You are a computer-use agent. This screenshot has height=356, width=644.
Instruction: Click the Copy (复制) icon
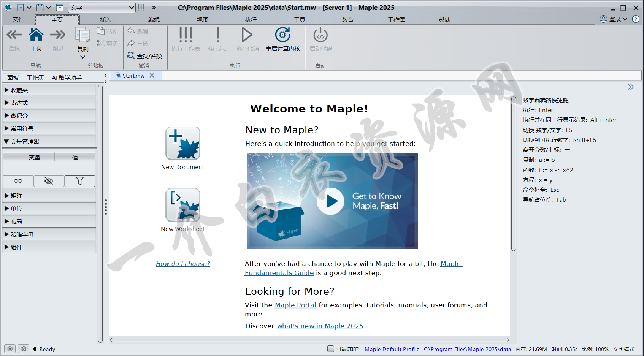(x=82, y=35)
